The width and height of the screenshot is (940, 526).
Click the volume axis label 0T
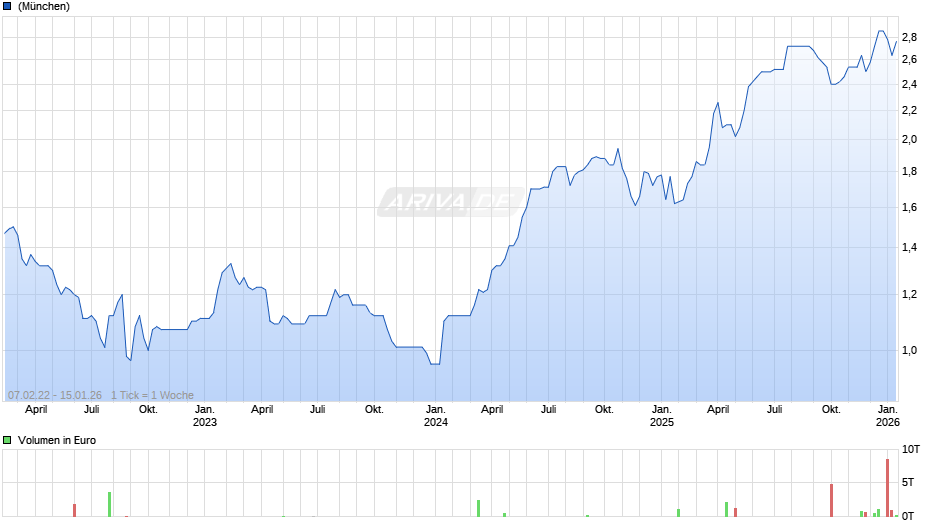tap(908, 516)
